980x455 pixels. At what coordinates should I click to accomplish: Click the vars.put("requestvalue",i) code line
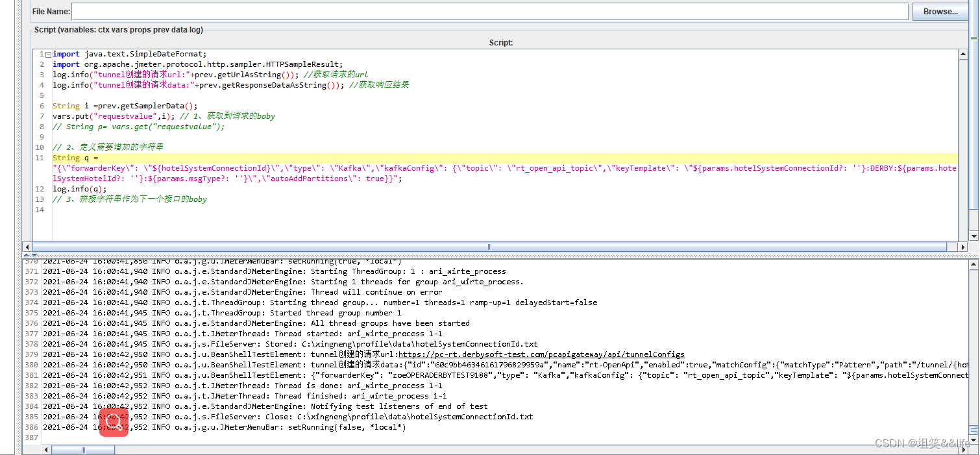pos(164,116)
